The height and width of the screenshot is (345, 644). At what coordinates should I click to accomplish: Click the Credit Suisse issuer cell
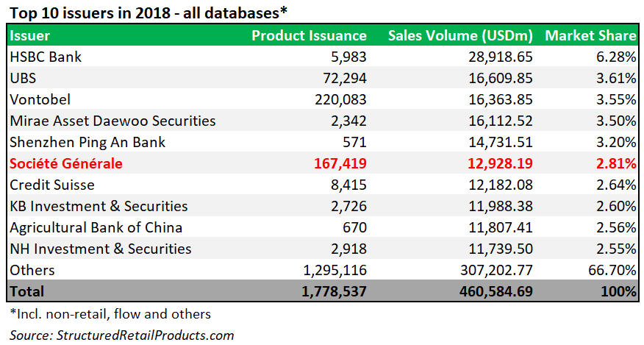pos(52,185)
